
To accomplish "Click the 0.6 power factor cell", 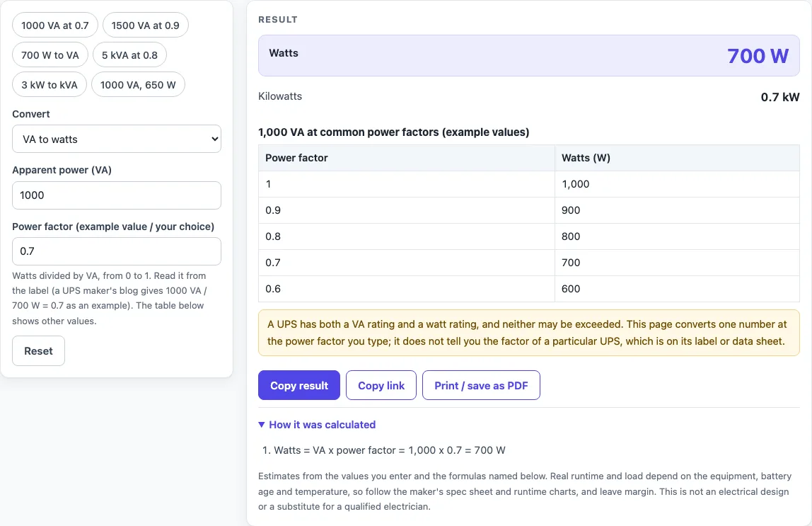I will tap(407, 289).
